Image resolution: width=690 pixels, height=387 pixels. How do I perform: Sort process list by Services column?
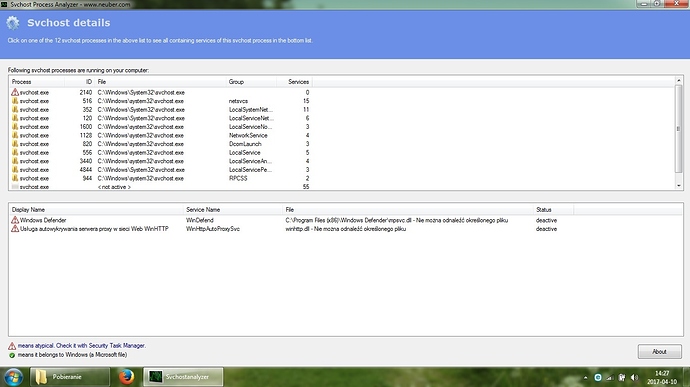[x=294, y=82]
